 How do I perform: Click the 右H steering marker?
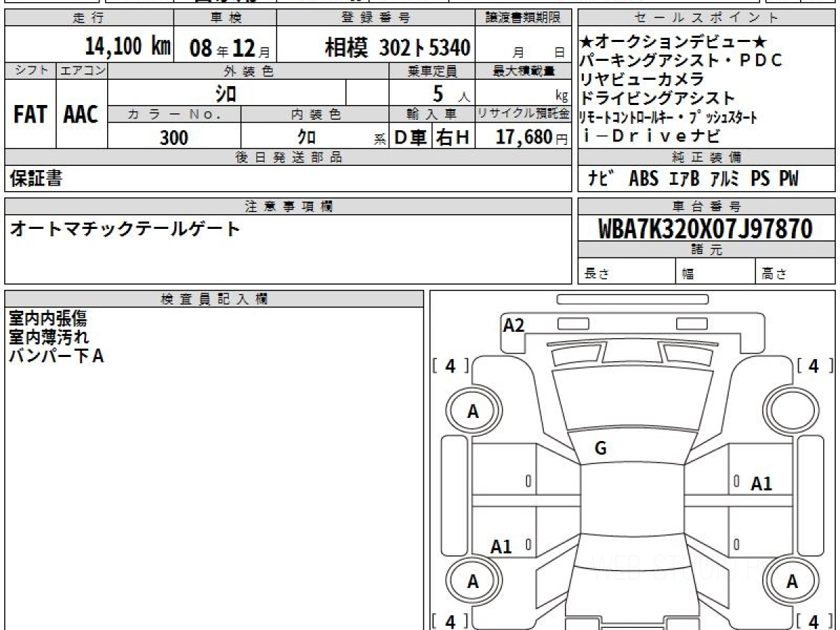click(x=452, y=138)
